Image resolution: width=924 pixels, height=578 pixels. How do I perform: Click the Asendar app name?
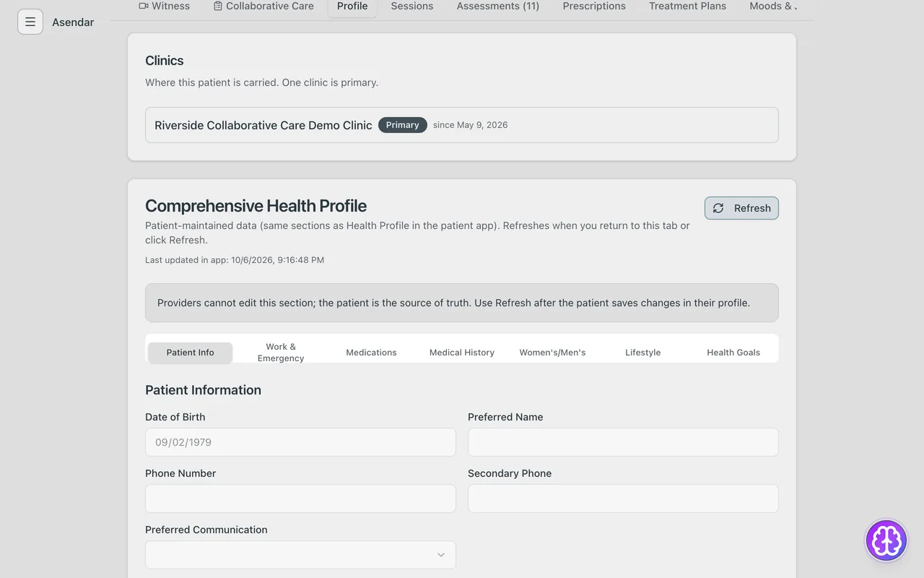(x=73, y=22)
